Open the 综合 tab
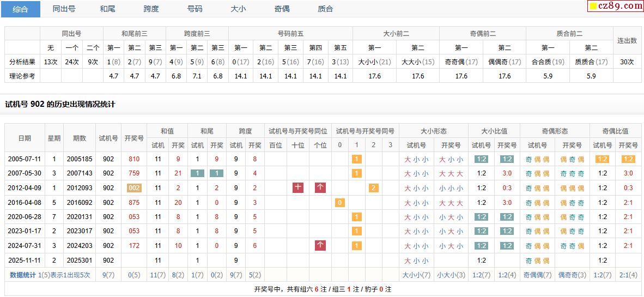The width and height of the screenshot is (644, 297). [20, 9]
